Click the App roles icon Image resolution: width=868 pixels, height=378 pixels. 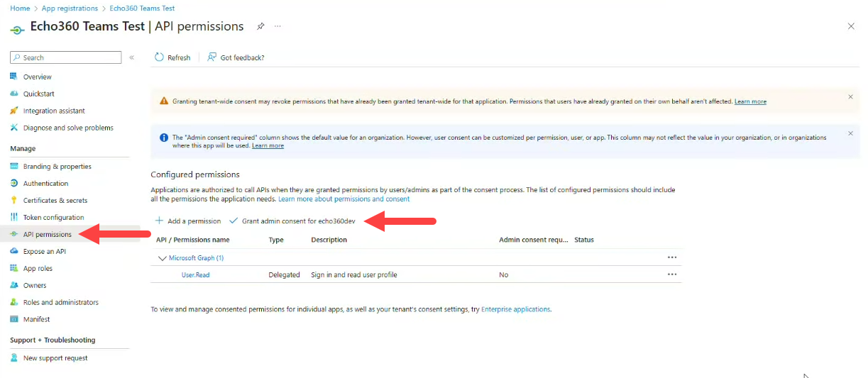[14, 268]
